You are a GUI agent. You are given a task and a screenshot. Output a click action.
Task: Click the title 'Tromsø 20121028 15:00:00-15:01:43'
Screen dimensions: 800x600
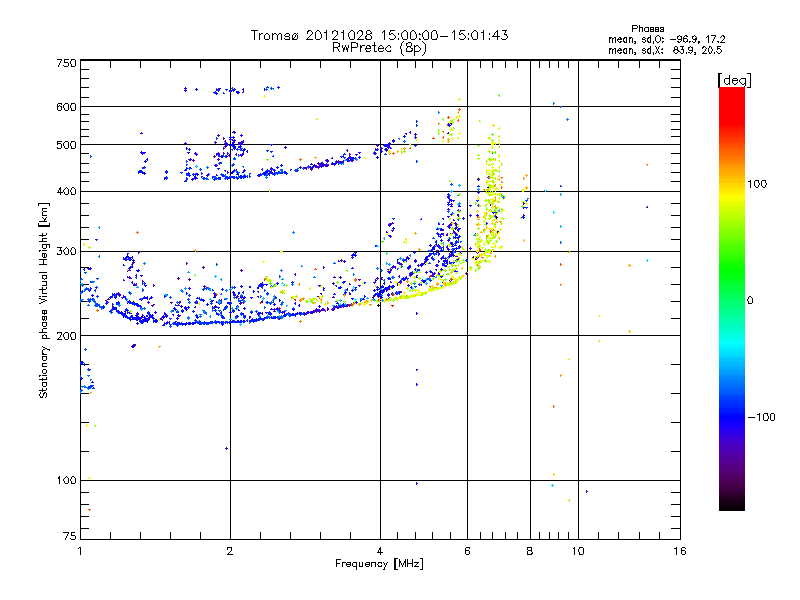coord(379,35)
